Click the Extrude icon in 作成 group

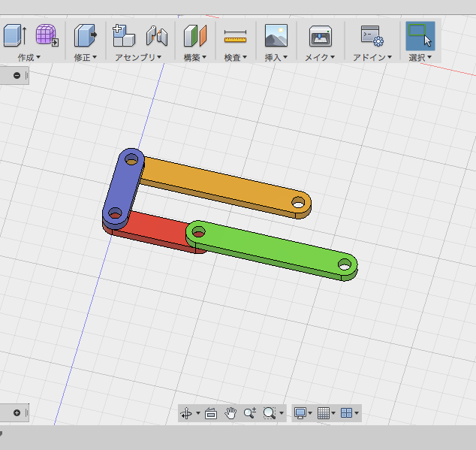(15, 35)
